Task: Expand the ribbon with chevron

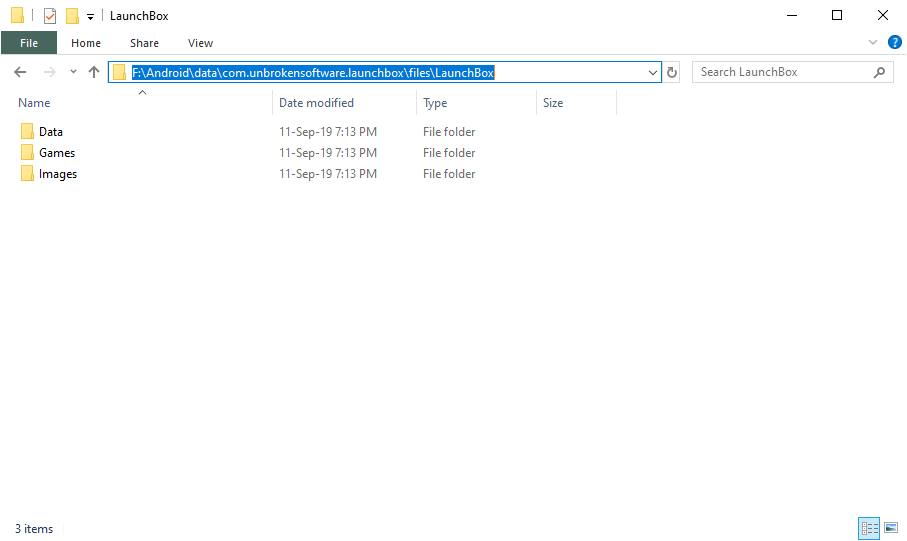Action: [x=873, y=42]
